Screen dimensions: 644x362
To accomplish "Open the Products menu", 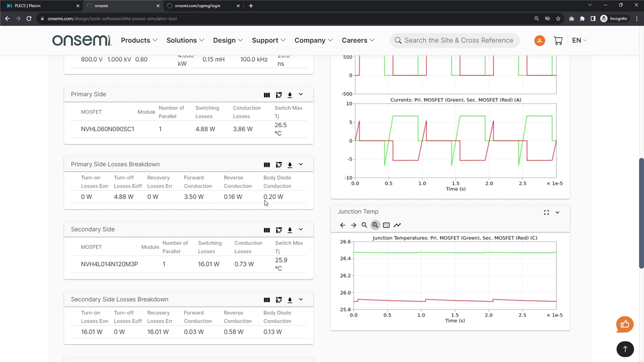I will [x=139, y=40].
